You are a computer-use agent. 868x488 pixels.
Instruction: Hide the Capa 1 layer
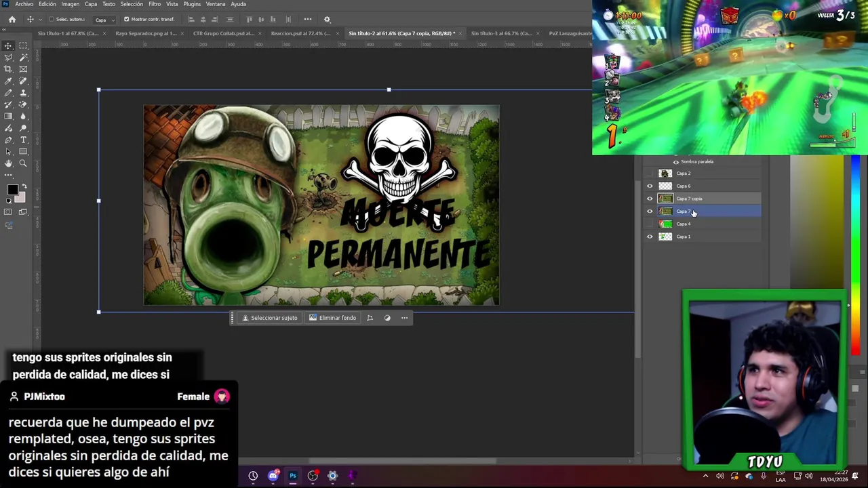(650, 237)
